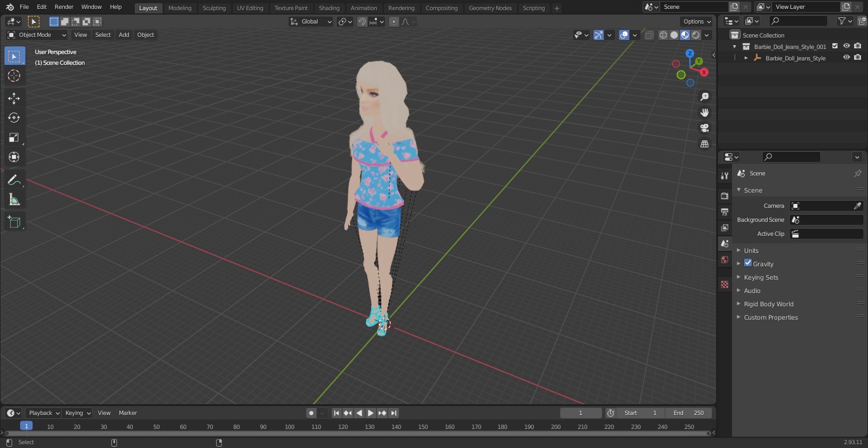Open the Texture properties tab
Viewport: 868px width, 448px height.
click(x=724, y=285)
